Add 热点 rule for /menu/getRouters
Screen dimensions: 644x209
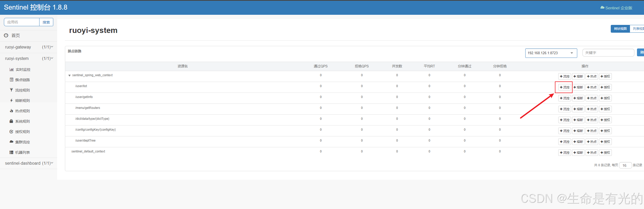592,109
